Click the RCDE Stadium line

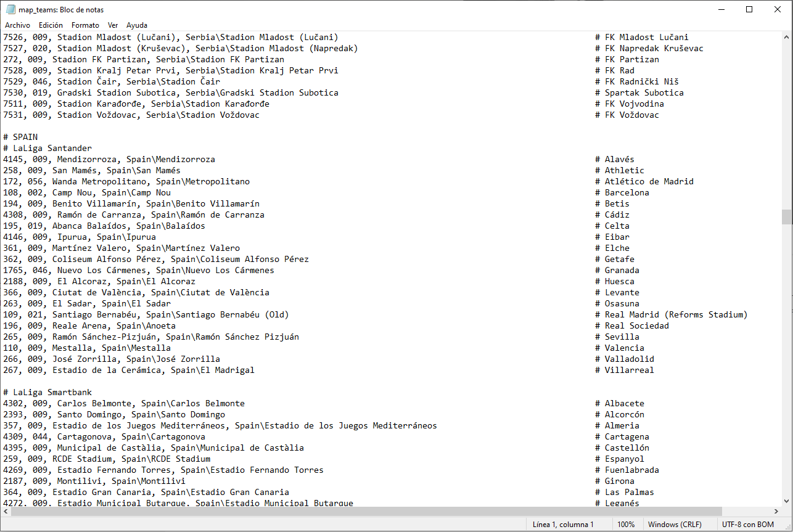click(x=107, y=459)
